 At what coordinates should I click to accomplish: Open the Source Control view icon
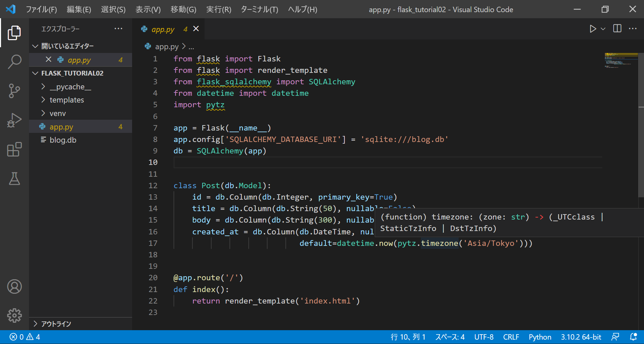point(14,91)
